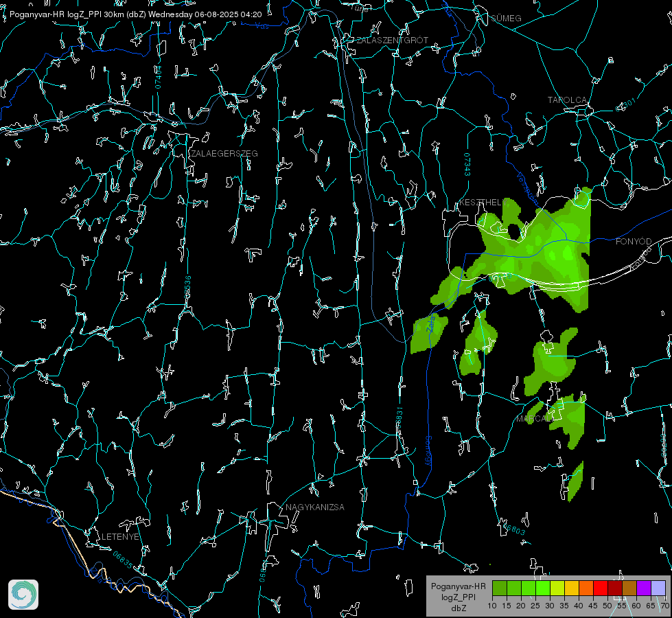Click the NAGYKANIZSA city label
The width and height of the screenshot is (672, 618).
pyautogui.click(x=315, y=507)
